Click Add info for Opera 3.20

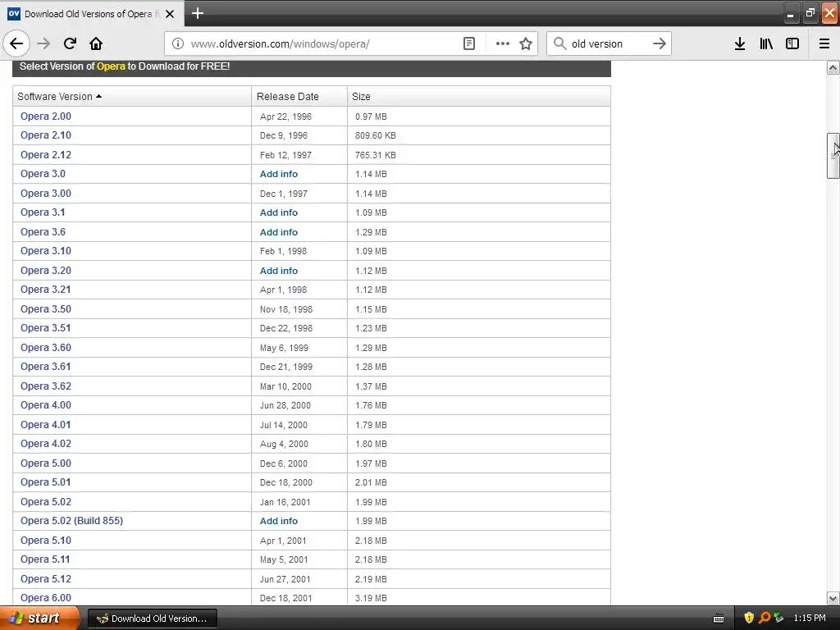coord(279,271)
